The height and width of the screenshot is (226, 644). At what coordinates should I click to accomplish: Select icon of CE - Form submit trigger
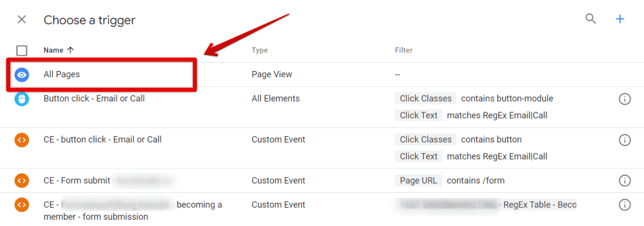tap(22, 180)
